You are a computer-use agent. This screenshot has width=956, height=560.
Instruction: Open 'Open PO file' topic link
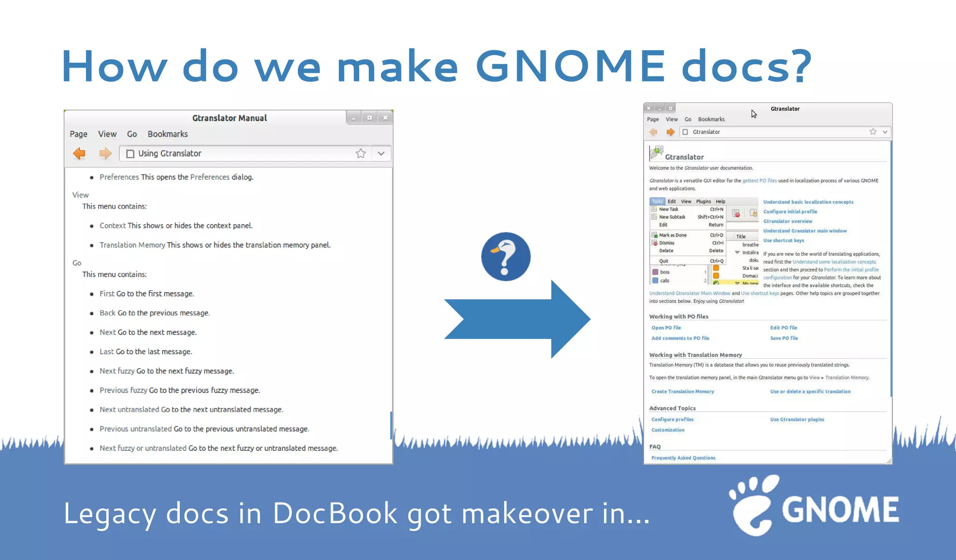pyautogui.click(x=666, y=328)
